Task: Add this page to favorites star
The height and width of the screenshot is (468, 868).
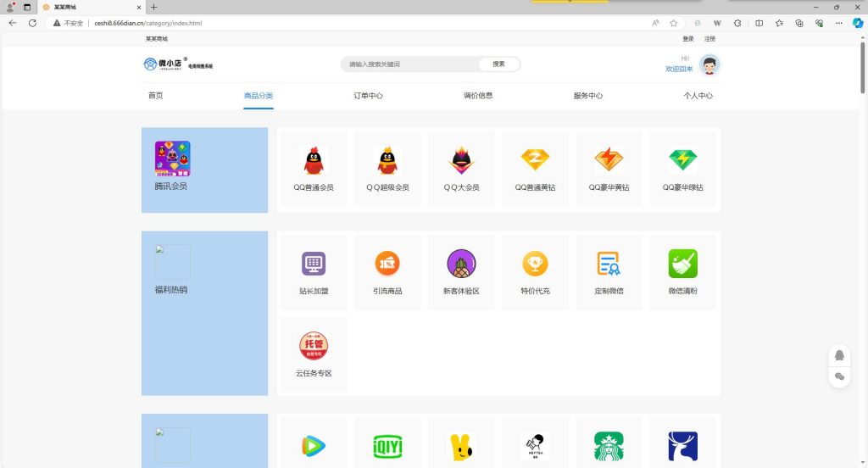Action: [x=673, y=23]
